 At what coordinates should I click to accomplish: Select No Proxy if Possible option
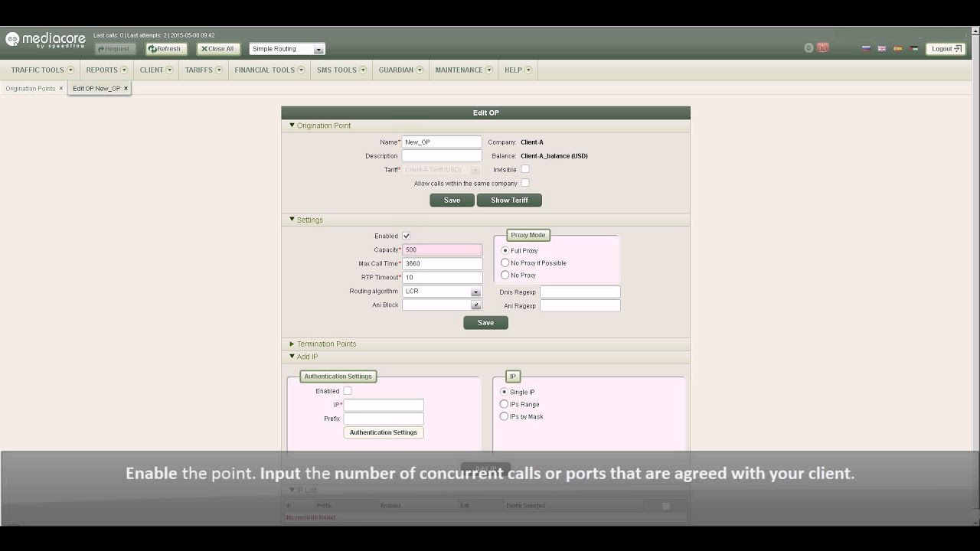[x=505, y=262]
